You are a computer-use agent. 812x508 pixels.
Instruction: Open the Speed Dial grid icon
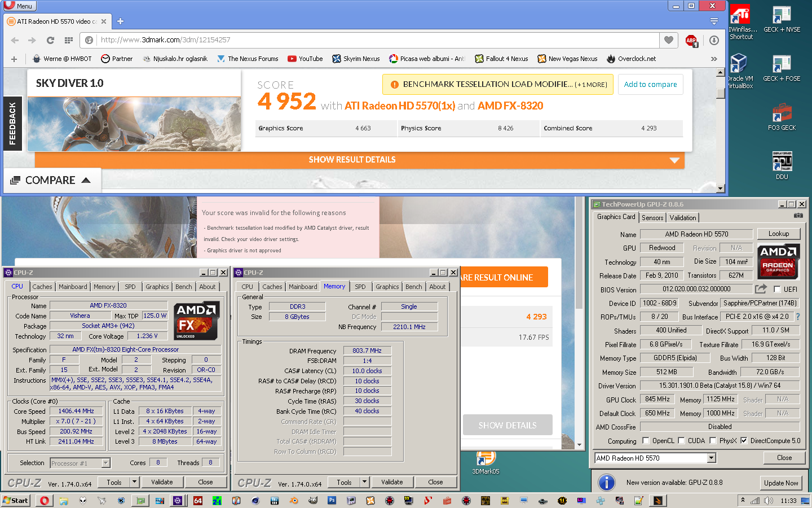(69, 40)
